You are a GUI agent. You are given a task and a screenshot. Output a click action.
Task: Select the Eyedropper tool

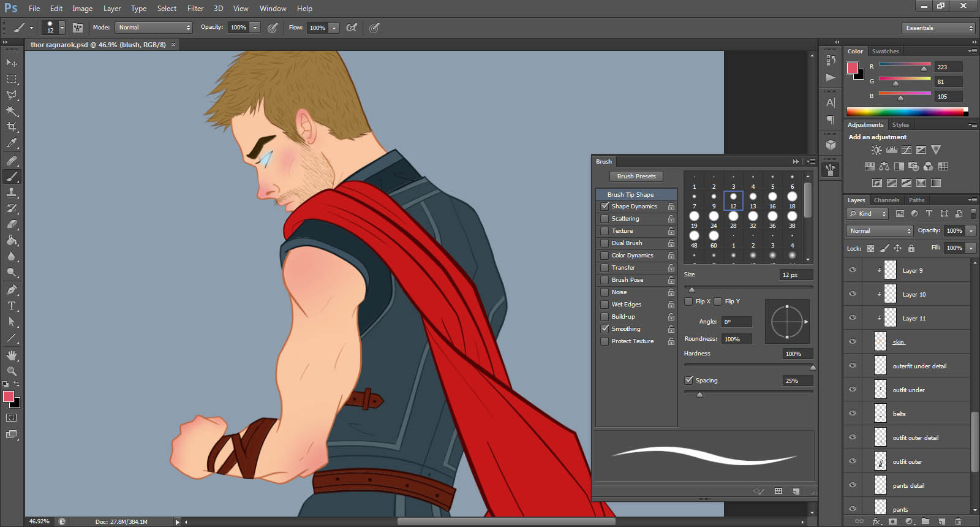coord(12,143)
